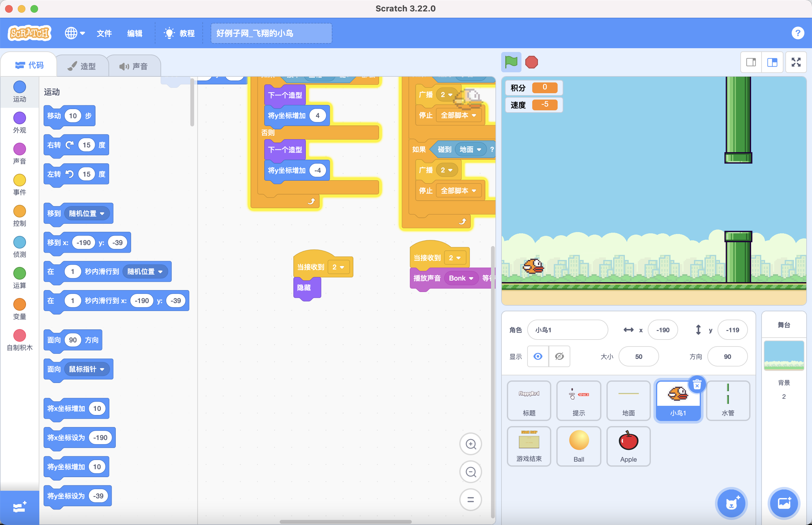Open the Bonk sound dropdown
Image resolution: width=812 pixels, height=525 pixels.
click(x=461, y=278)
